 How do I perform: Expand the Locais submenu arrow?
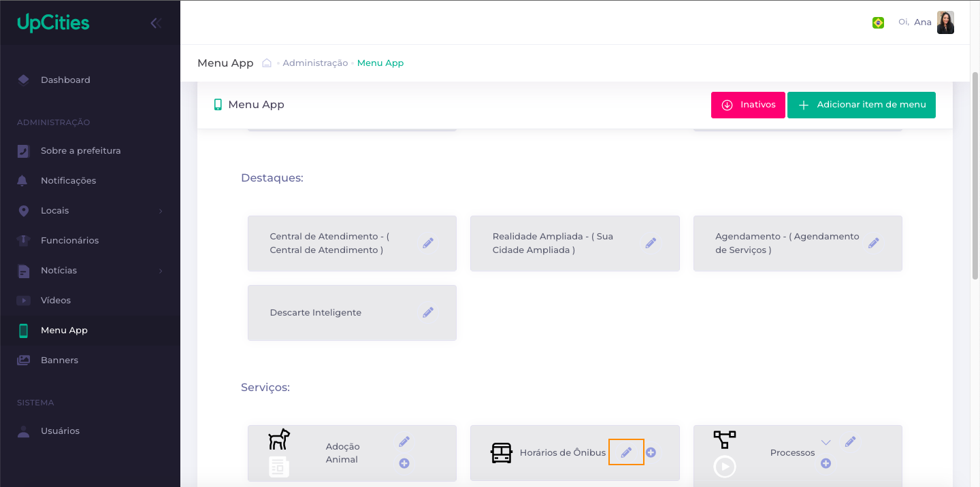(x=161, y=211)
